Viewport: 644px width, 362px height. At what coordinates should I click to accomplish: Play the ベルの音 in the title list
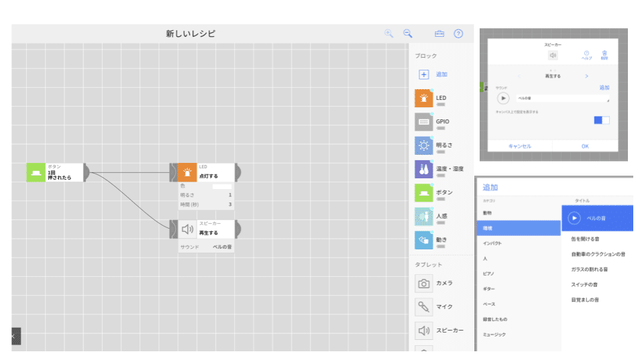[x=574, y=218]
